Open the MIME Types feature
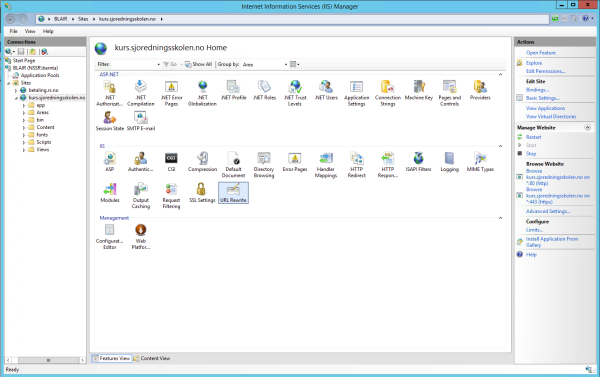The height and width of the screenshot is (377, 600). [480, 162]
